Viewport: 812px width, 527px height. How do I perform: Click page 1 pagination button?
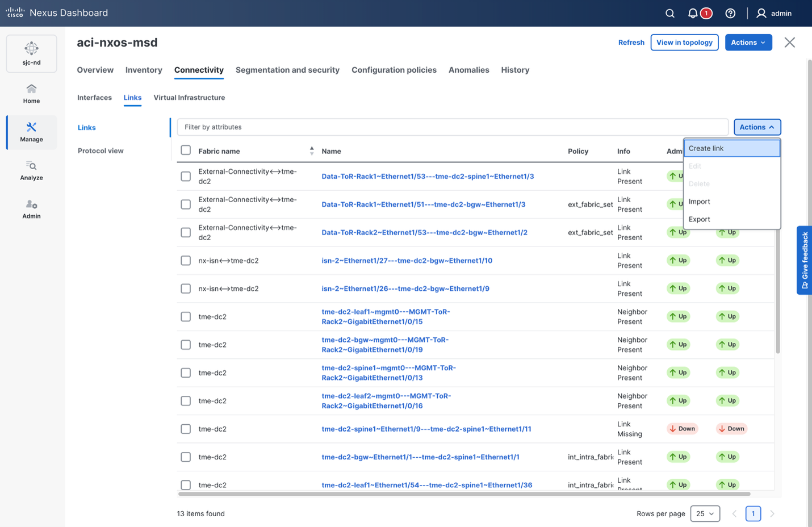click(x=753, y=513)
